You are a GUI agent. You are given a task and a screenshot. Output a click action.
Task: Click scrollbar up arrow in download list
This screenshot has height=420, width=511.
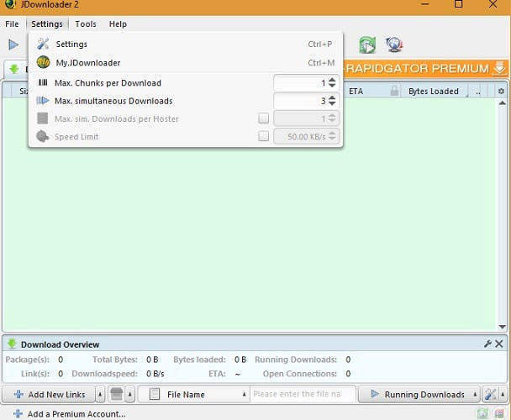pos(503,103)
